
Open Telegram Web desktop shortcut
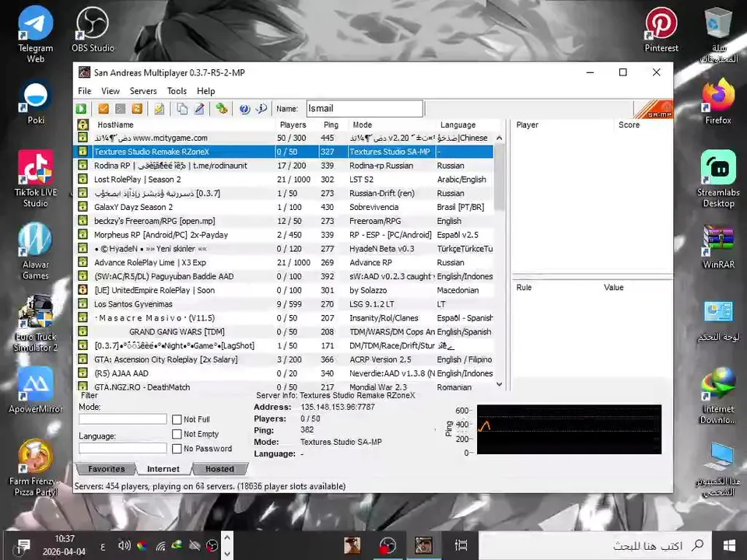pos(35,34)
